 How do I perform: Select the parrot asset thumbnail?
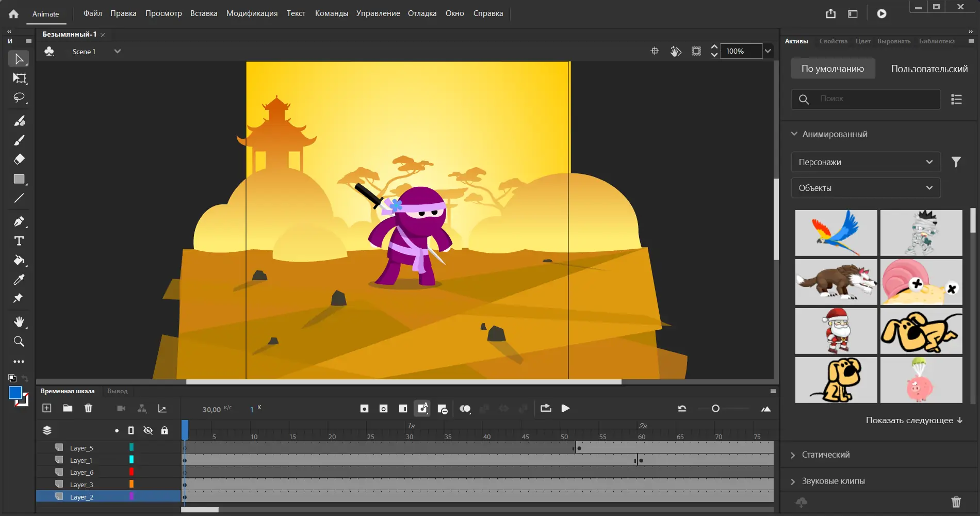[x=836, y=233]
